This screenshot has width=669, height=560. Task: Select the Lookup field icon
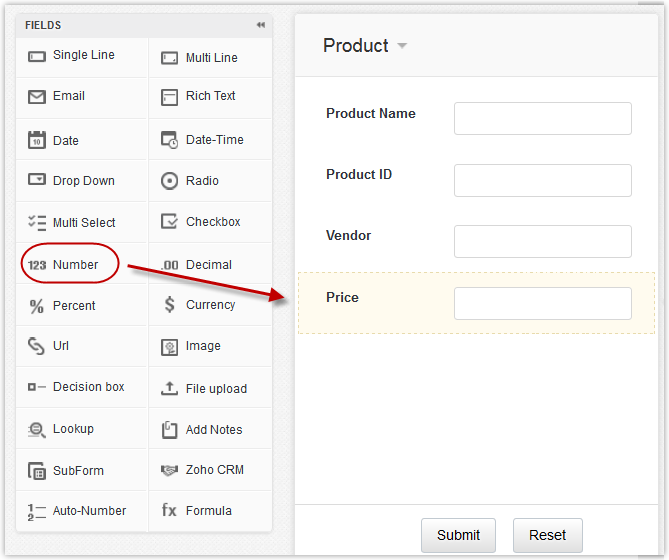pyautogui.click(x=37, y=429)
